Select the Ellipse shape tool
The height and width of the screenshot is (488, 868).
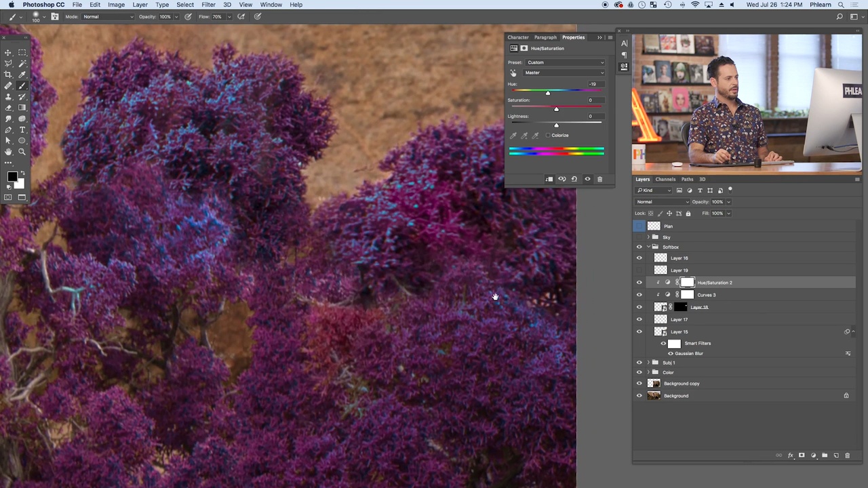click(22, 141)
